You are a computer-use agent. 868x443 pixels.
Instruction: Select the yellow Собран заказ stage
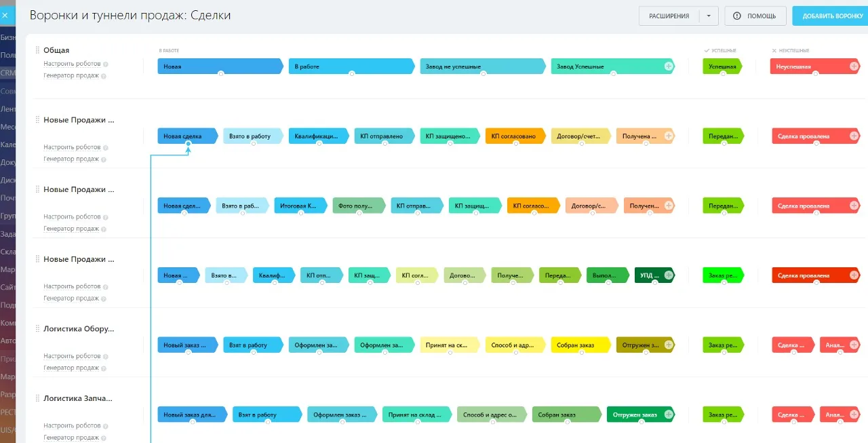coord(576,345)
